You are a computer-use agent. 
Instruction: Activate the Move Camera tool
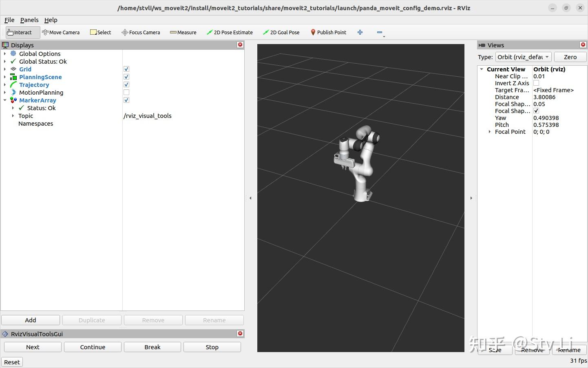pyautogui.click(x=61, y=32)
